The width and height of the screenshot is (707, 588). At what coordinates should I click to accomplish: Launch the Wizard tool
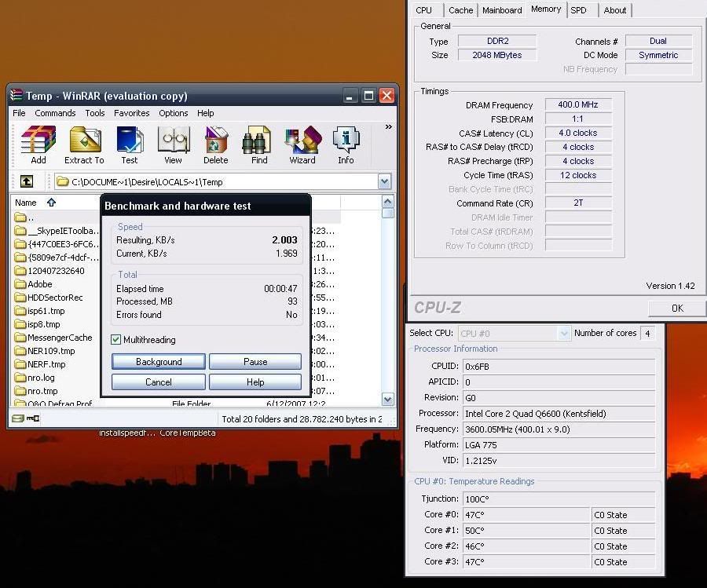302,144
